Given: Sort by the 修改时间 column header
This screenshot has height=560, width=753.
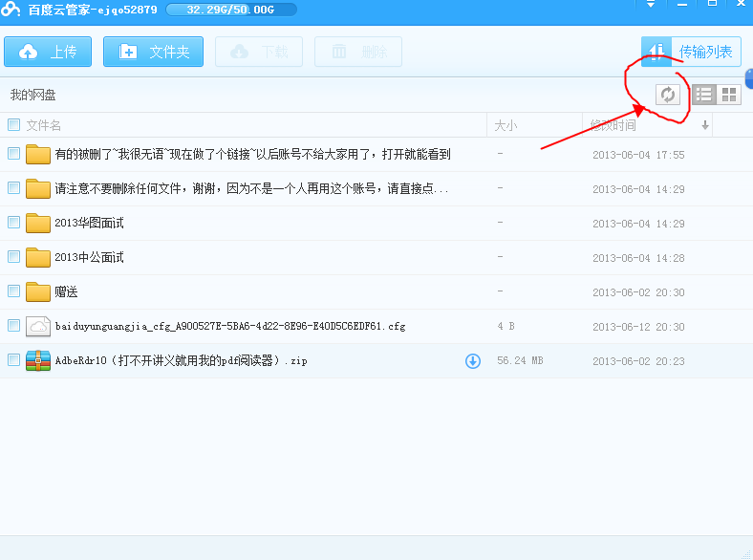Looking at the screenshot, I should (x=613, y=126).
